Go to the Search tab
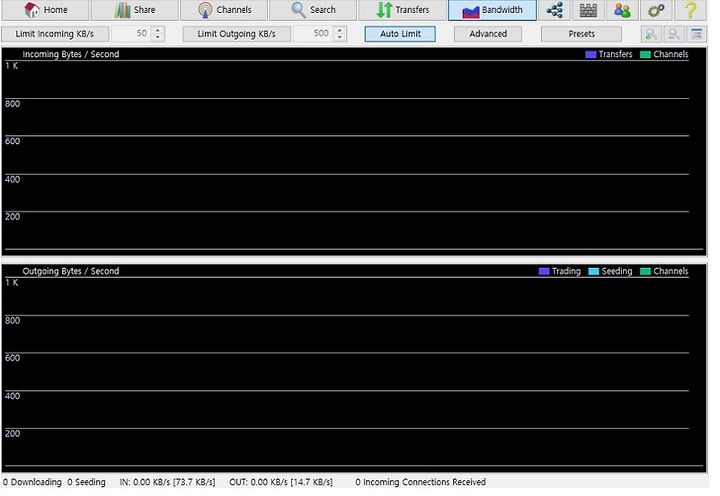This screenshot has width=720, height=496. (x=313, y=10)
